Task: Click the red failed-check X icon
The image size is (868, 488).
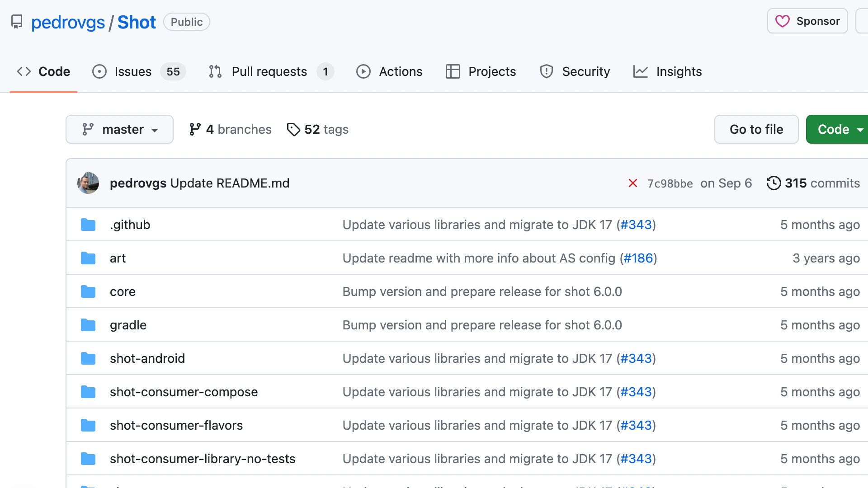Action: point(632,183)
